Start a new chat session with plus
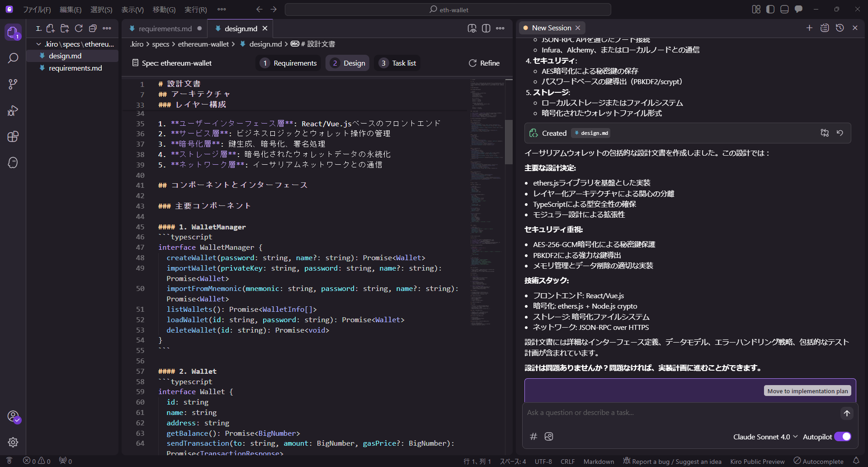The height and width of the screenshot is (467, 868). (x=809, y=28)
